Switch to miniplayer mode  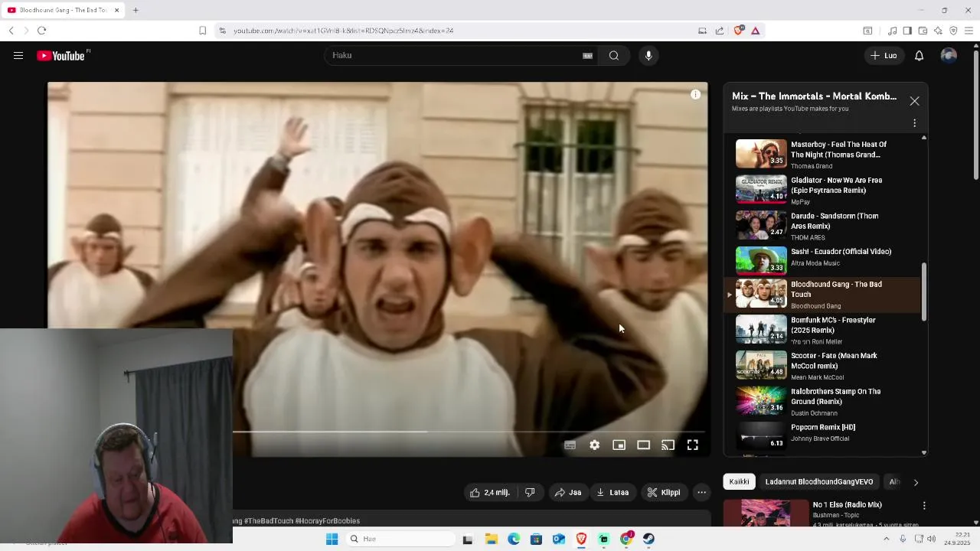pos(619,445)
